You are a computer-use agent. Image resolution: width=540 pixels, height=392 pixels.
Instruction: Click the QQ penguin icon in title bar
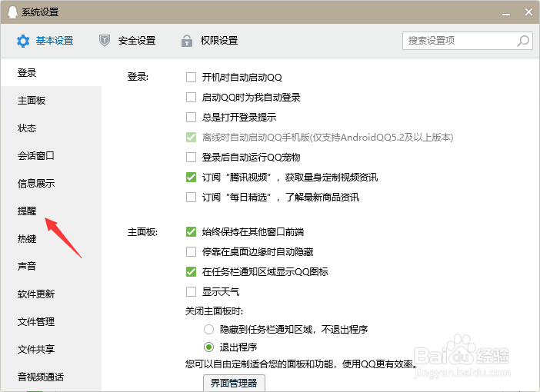[12, 12]
